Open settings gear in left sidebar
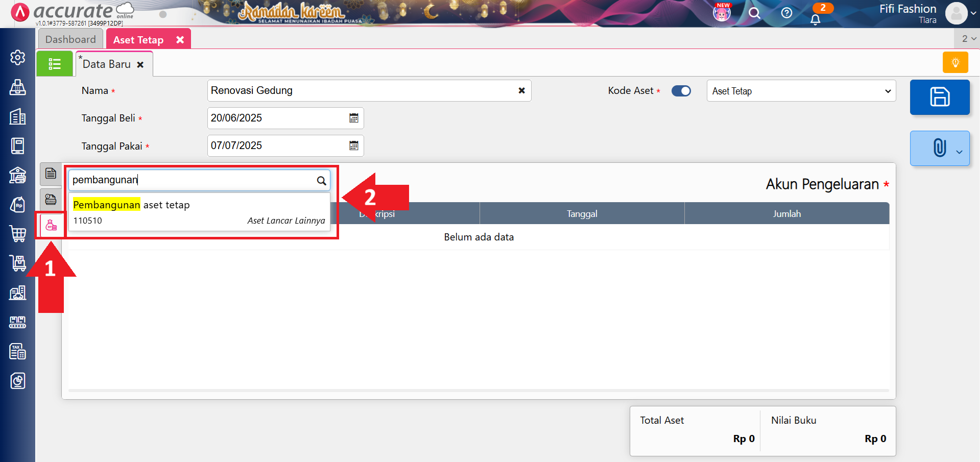 pyautogui.click(x=18, y=58)
